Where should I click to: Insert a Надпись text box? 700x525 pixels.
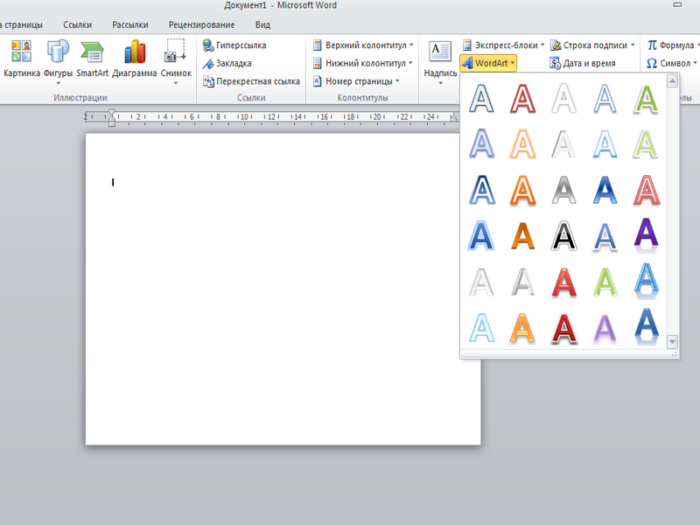tap(440, 59)
